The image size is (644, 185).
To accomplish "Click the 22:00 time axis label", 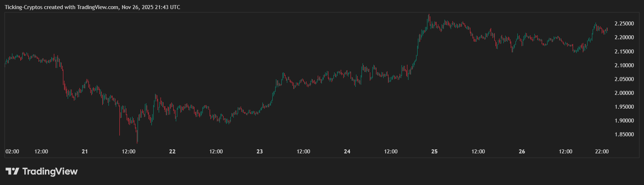I will (602, 152).
